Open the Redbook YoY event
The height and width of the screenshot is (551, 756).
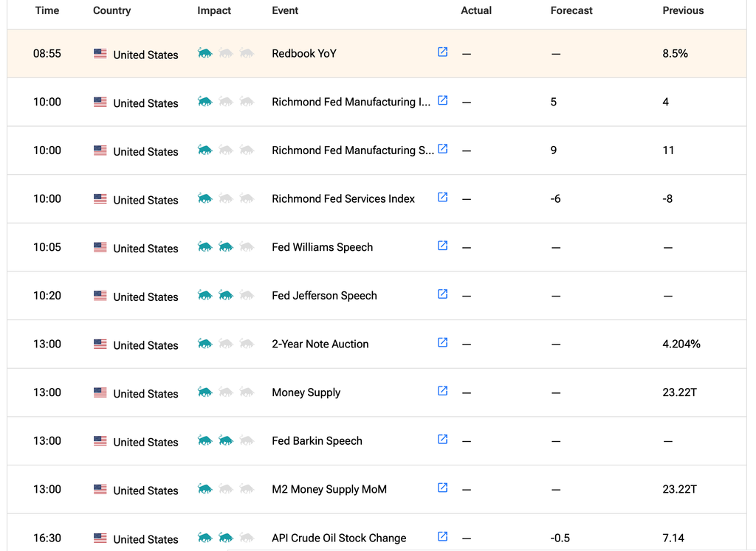(x=304, y=53)
